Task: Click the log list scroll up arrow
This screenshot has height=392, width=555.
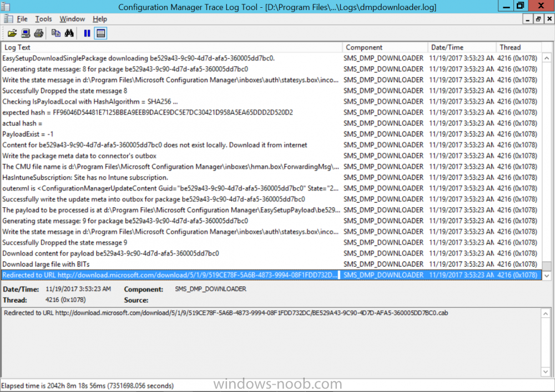Action: (x=547, y=58)
